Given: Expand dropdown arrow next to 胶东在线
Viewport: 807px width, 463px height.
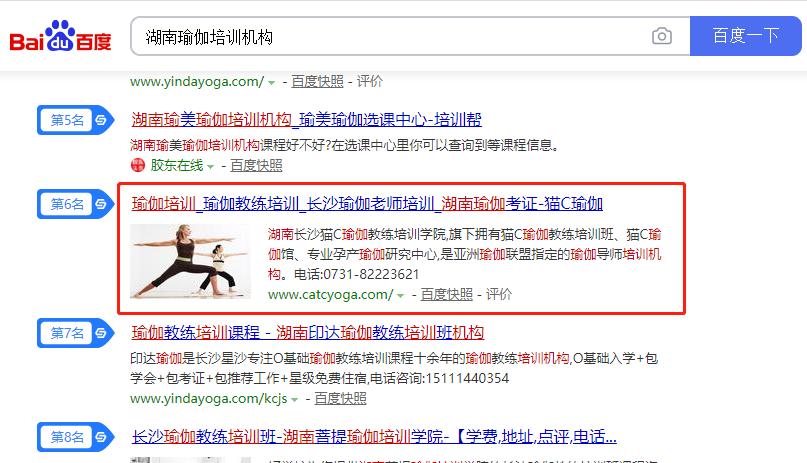Looking at the screenshot, I should [210, 167].
